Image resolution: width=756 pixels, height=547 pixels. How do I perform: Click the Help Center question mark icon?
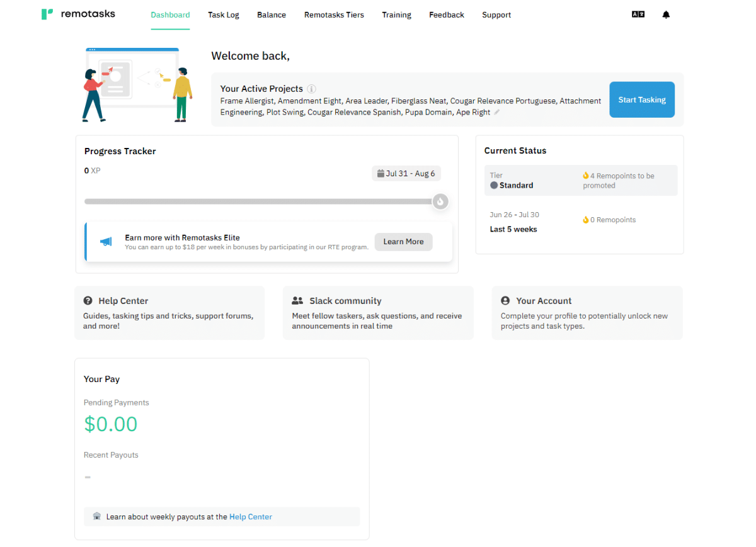(x=88, y=301)
